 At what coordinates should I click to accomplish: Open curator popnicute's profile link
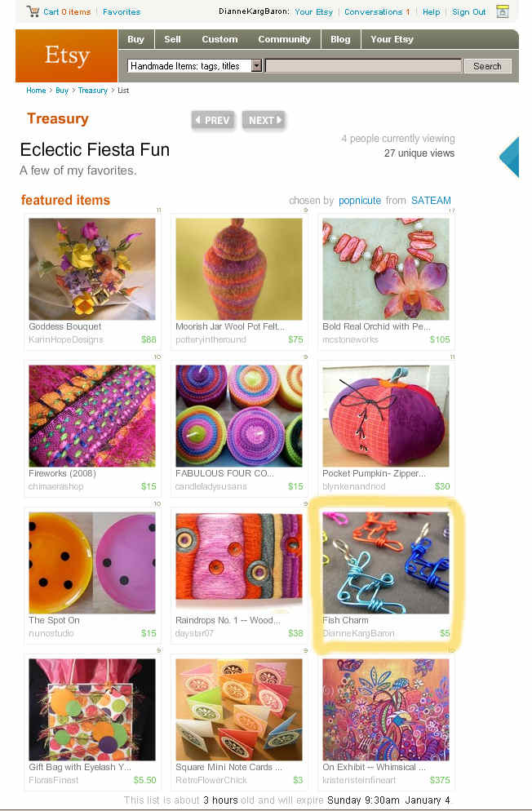pyautogui.click(x=360, y=200)
